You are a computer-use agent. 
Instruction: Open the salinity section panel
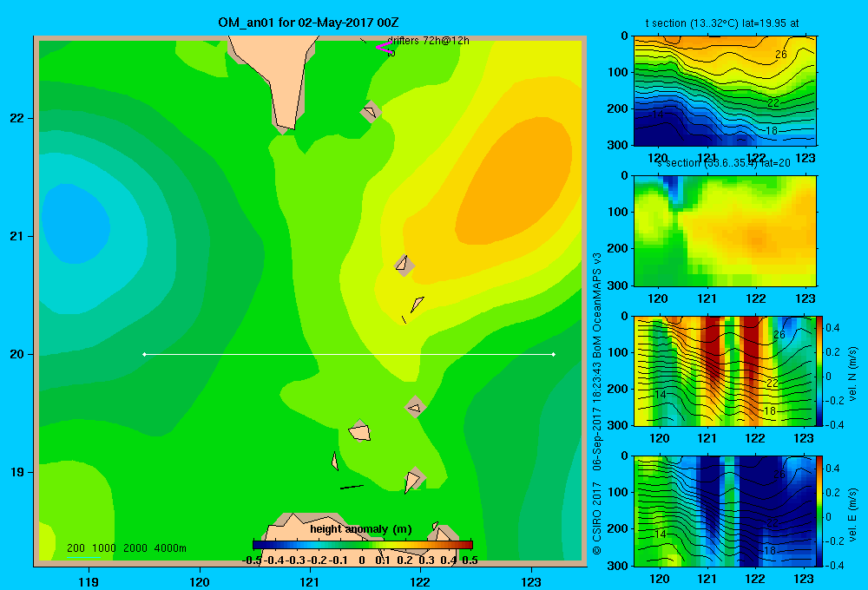coord(725,231)
